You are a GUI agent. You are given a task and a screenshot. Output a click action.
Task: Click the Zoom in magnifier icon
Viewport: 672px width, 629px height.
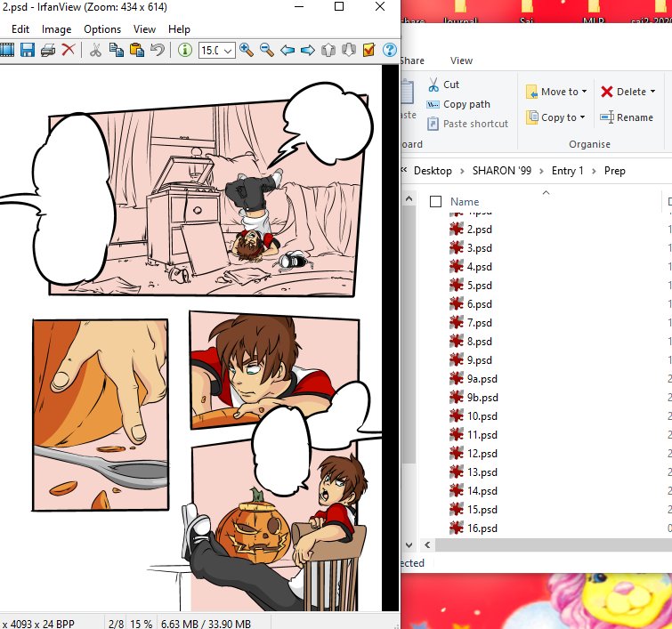coord(247,50)
